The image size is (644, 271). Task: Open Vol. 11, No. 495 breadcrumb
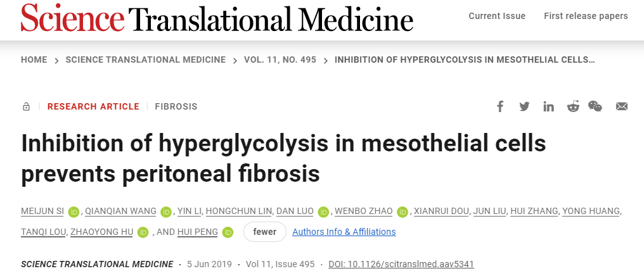(279, 60)
